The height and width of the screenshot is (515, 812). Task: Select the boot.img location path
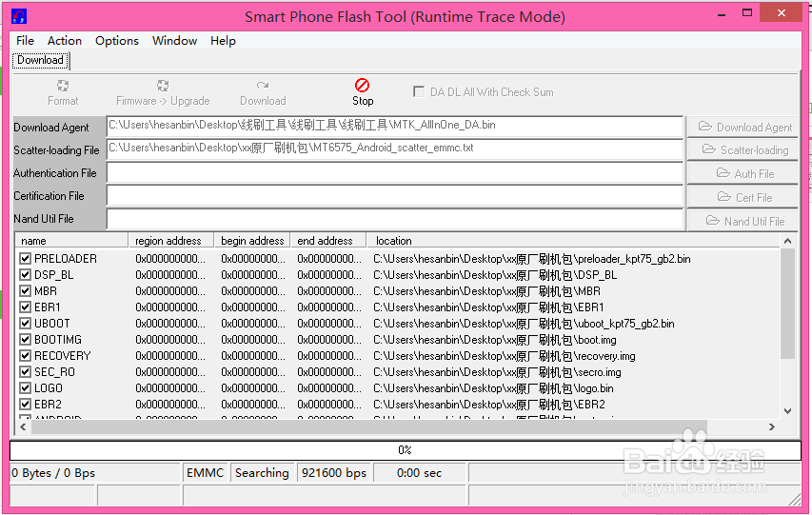coord(495,340)
